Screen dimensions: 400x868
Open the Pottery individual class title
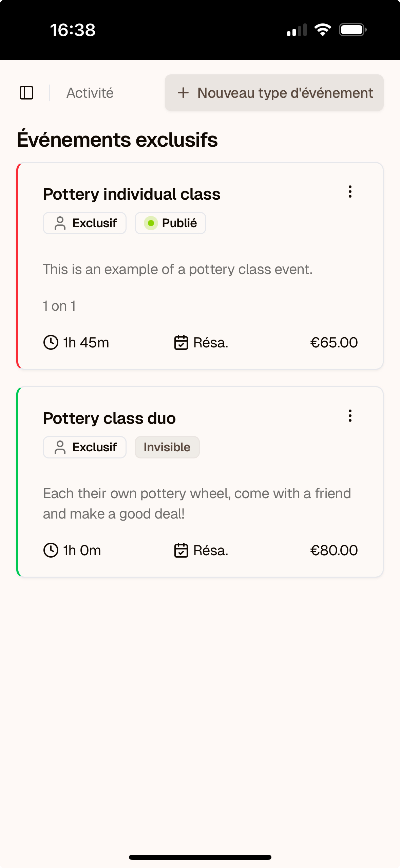tap(132, 194)
